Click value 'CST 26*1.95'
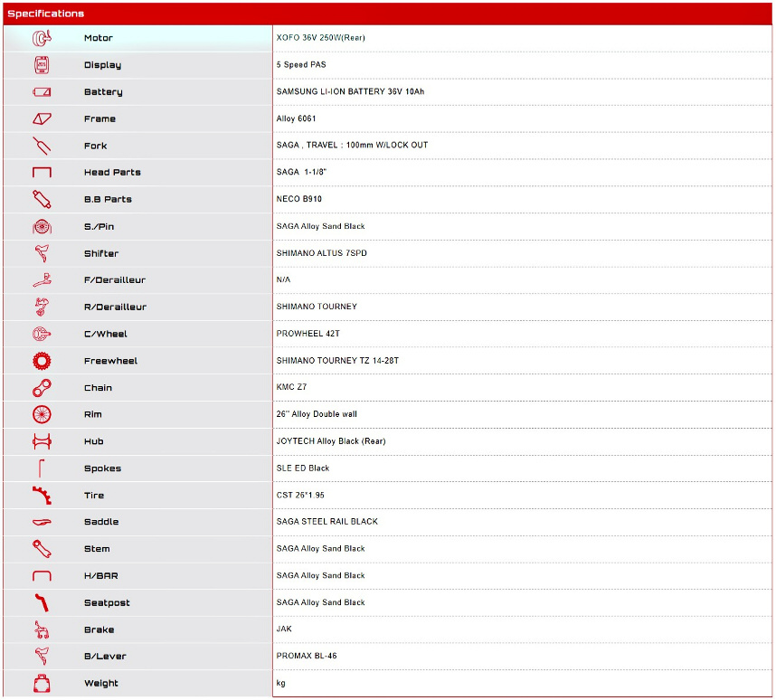This screenshot has height=700, width=776. (x=300, y=495)
